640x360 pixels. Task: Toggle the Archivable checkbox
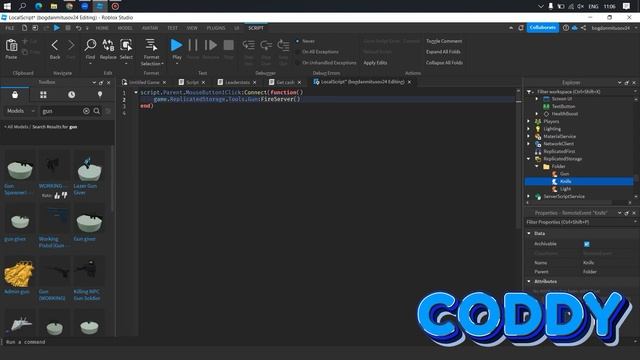587,244
